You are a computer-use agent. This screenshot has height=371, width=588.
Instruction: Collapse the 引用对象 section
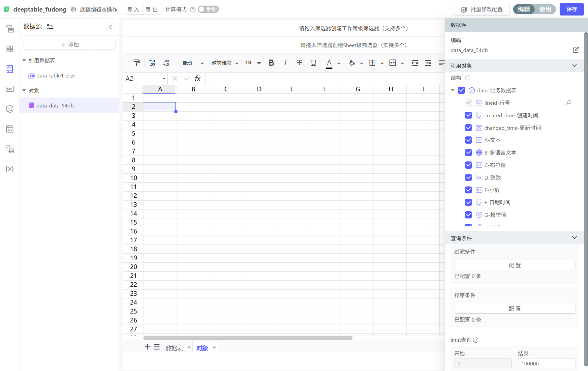click(x=574, y=66)
